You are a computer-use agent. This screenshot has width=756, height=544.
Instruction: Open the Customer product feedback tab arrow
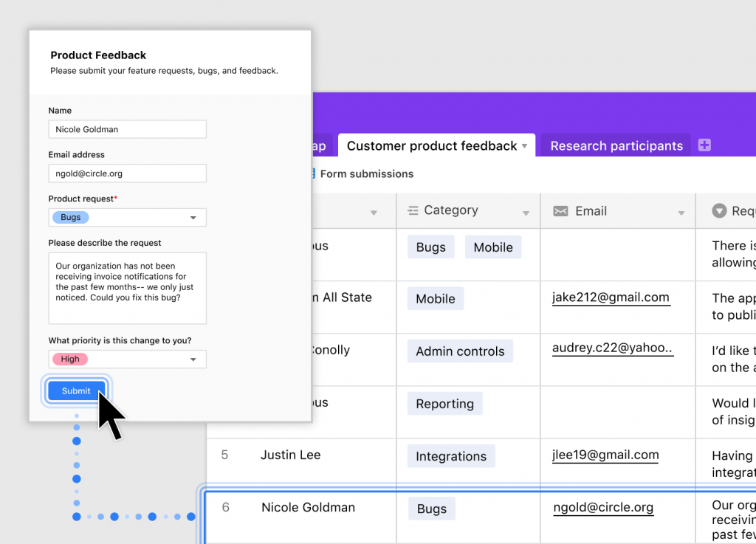tap(525, 146)
